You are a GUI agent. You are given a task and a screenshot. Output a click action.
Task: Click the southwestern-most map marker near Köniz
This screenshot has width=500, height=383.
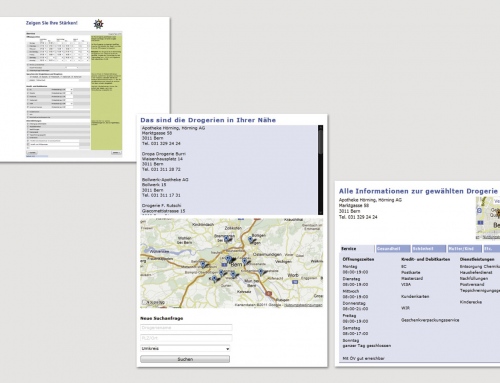[214, 279]
